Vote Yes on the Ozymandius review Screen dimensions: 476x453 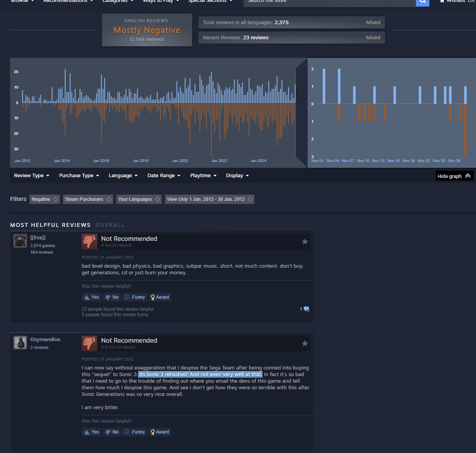[x=92, y=432]
